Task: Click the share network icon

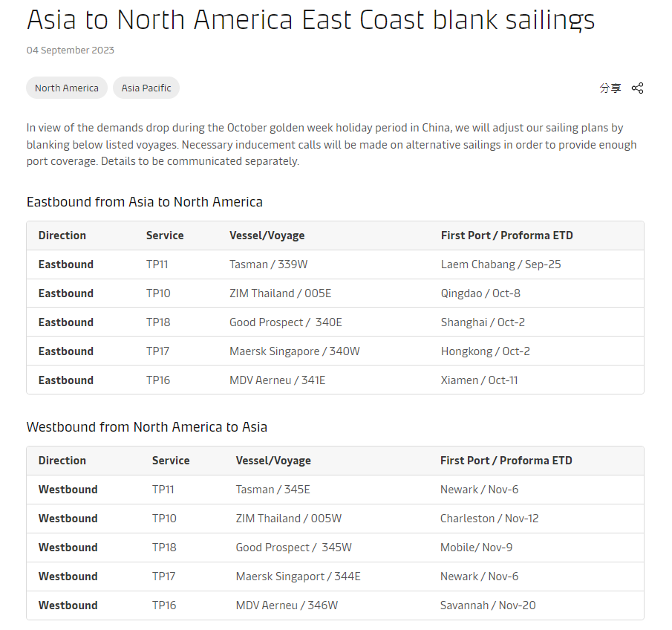Action: coord(637,88)
